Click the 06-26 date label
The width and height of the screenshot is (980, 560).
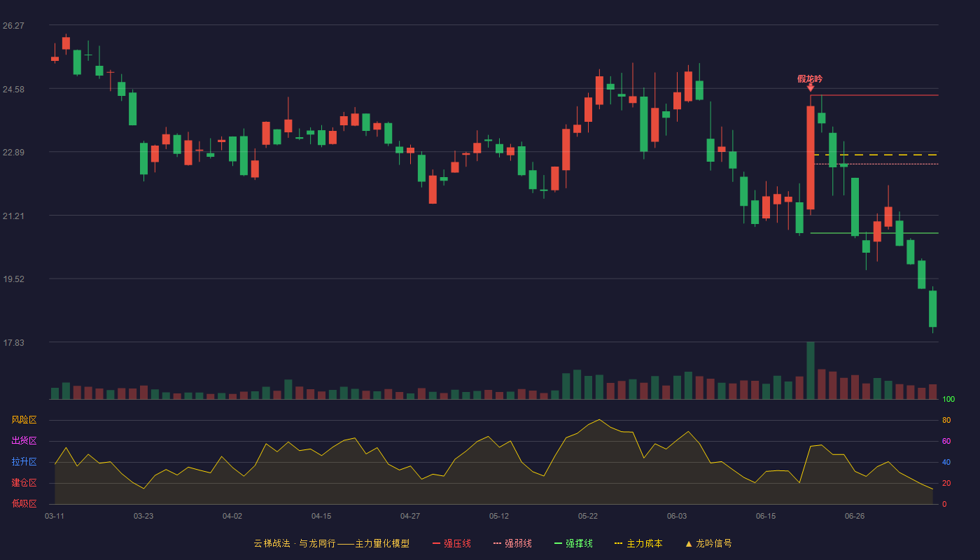coord(855,516)
